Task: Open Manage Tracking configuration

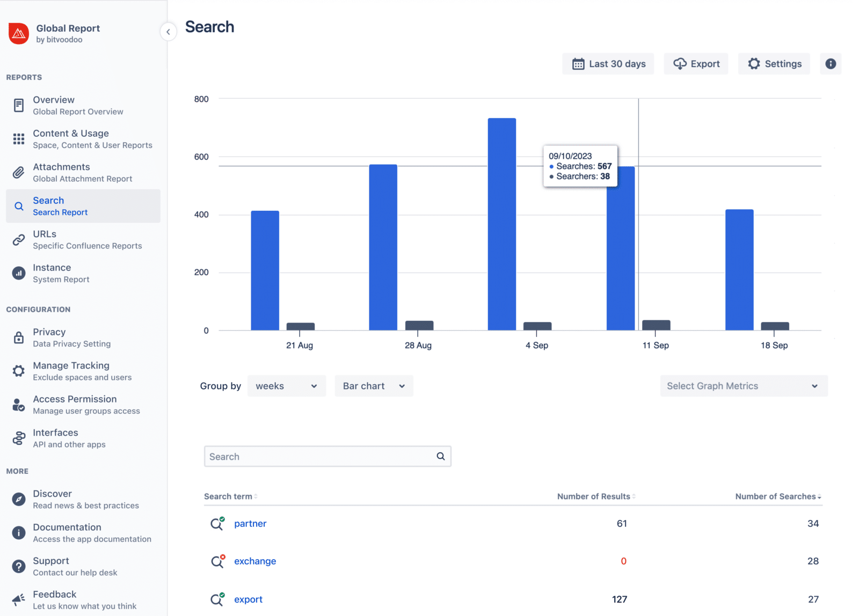Action: pyautogui.click(x=70, y=371)
